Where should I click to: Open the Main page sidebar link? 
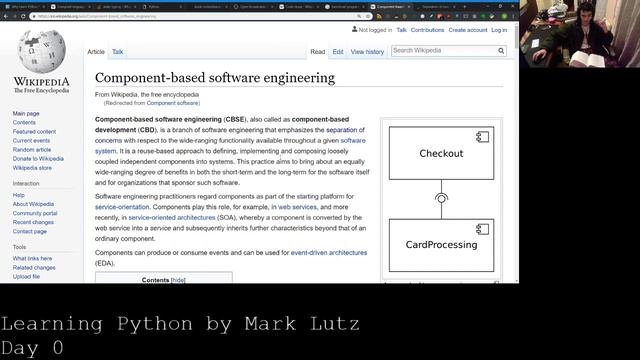[26, 113]
